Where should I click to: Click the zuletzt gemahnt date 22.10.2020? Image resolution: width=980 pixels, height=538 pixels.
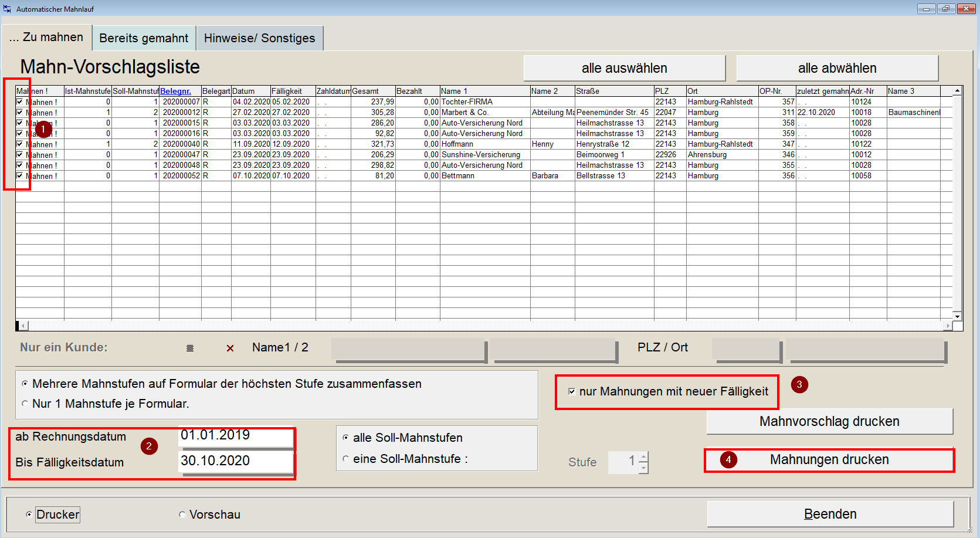point(823,113)
